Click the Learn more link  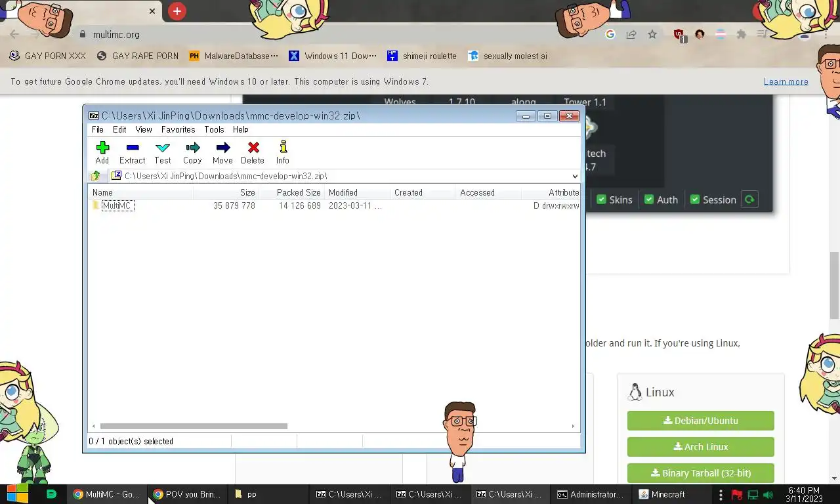[x=786, y=81]
